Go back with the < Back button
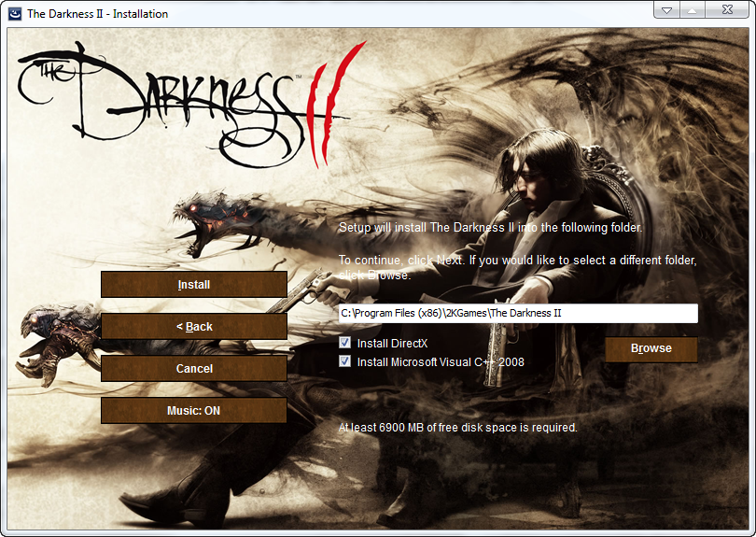The image size is (756, 537). pos(194,326)
